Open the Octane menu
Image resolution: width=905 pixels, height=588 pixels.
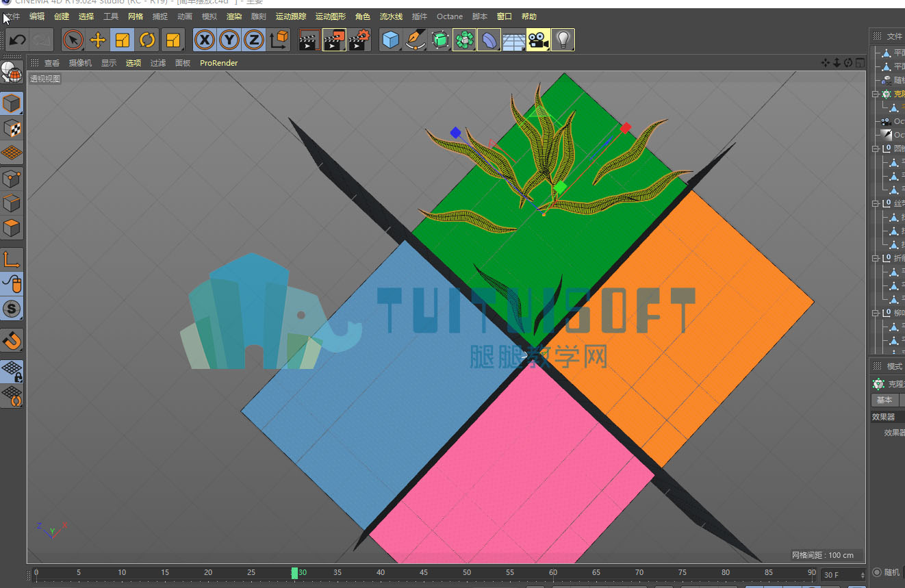pos(450,16)
